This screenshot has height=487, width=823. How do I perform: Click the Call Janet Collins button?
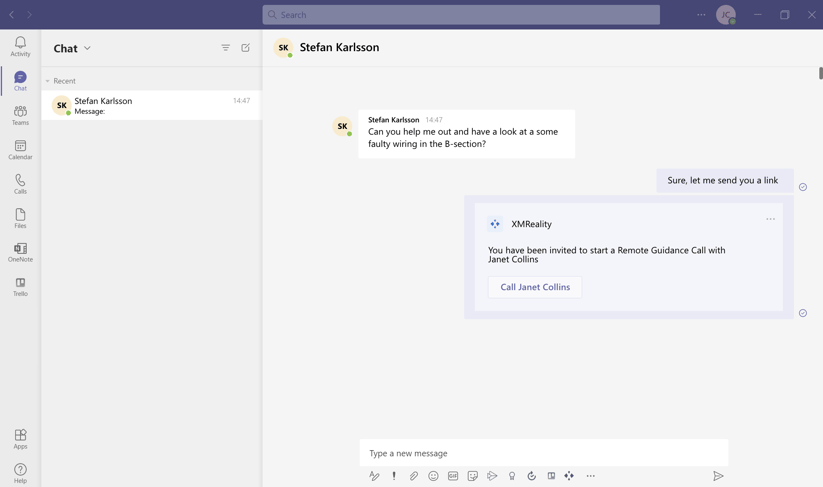535,287
